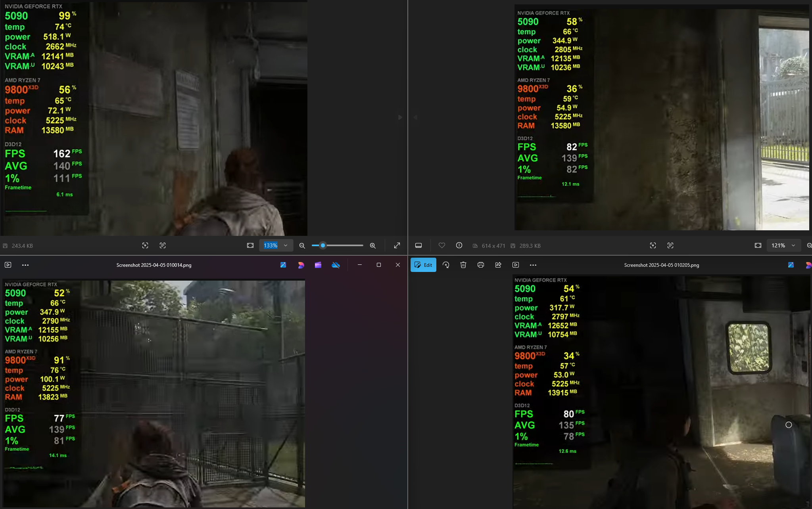Click the Share icon in the 010205.png toolbar

pos(498,265)
